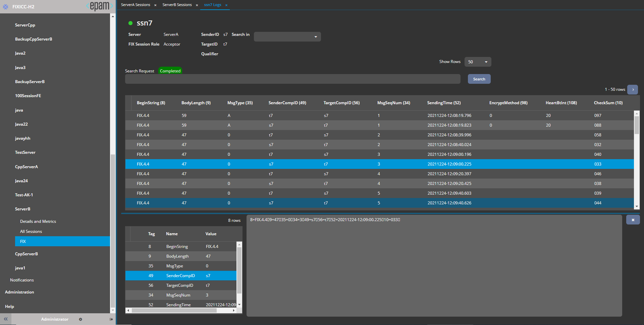Expand the ServerB tree node
The image size is (644, 325).
(23, 209)
